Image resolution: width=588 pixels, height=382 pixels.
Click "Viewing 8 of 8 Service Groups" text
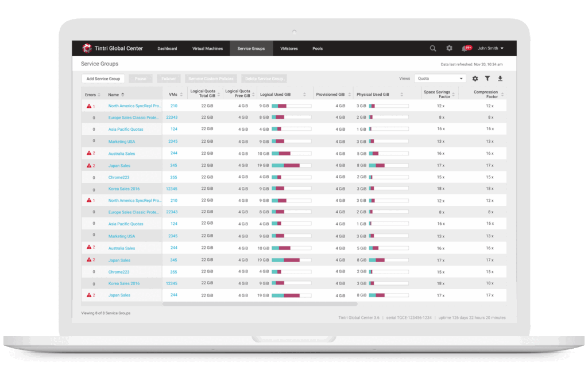pos(106,313)
